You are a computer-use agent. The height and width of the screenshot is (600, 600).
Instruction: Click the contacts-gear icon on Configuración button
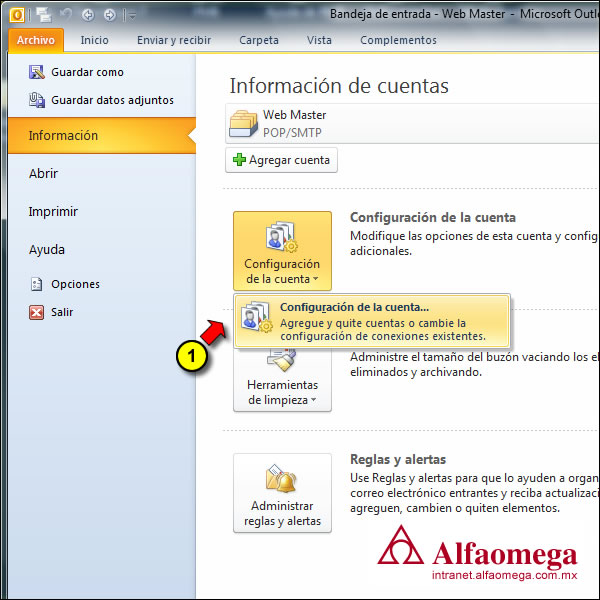coord(282,236)
